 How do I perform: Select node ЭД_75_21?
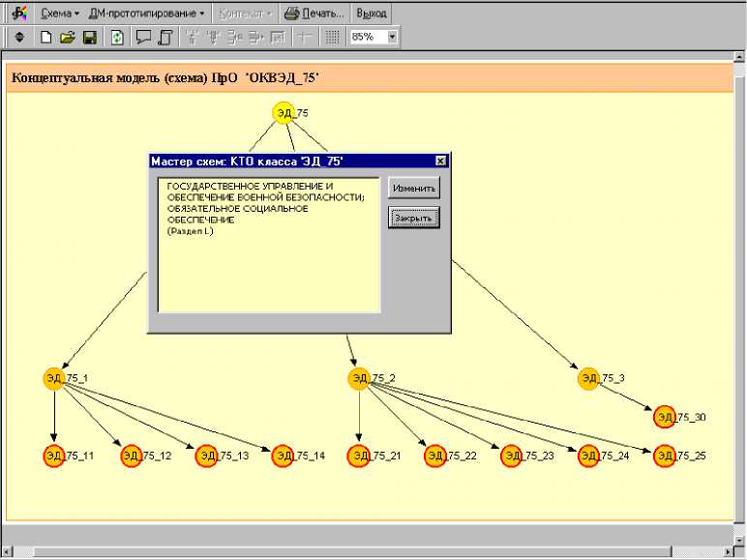click(359, 456)
